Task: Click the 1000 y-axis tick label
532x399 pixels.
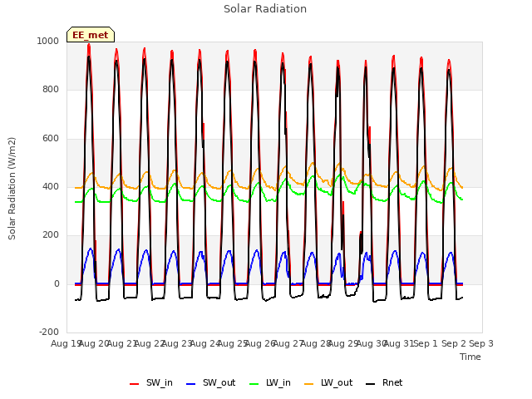Action: [x=48, y=41]
